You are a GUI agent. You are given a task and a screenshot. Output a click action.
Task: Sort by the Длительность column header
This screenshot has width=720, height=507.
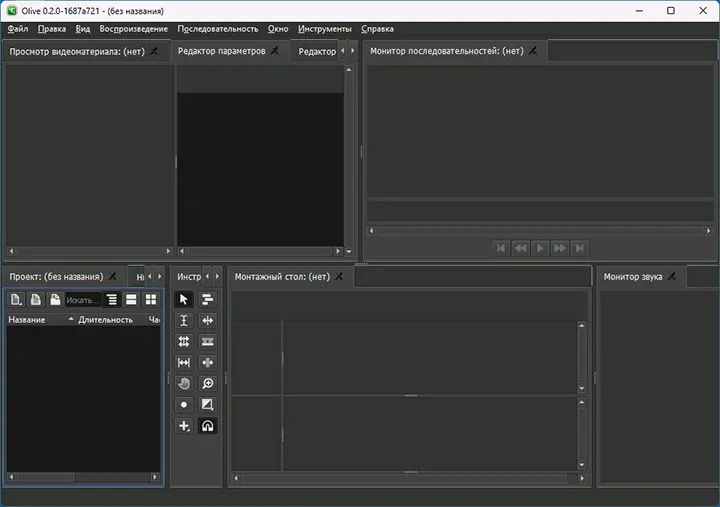111,320
